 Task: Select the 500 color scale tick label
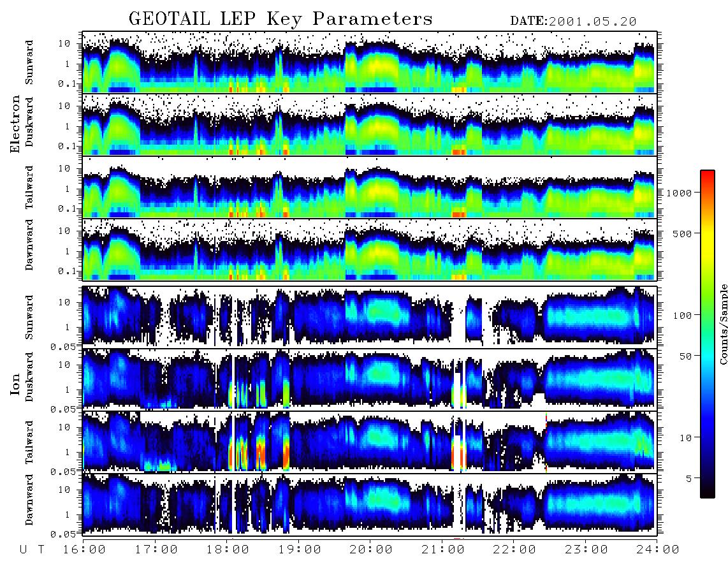(x=683, y=233)
